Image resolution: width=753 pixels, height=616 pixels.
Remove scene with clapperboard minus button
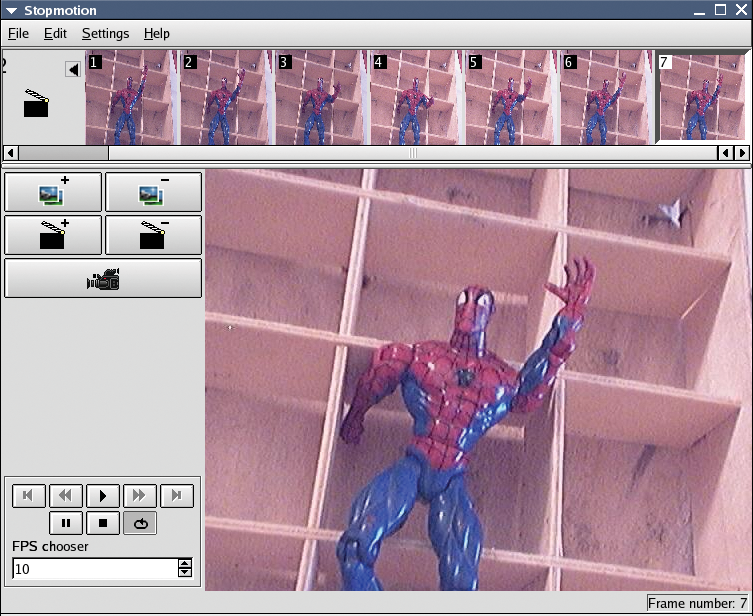coord(153,235)
